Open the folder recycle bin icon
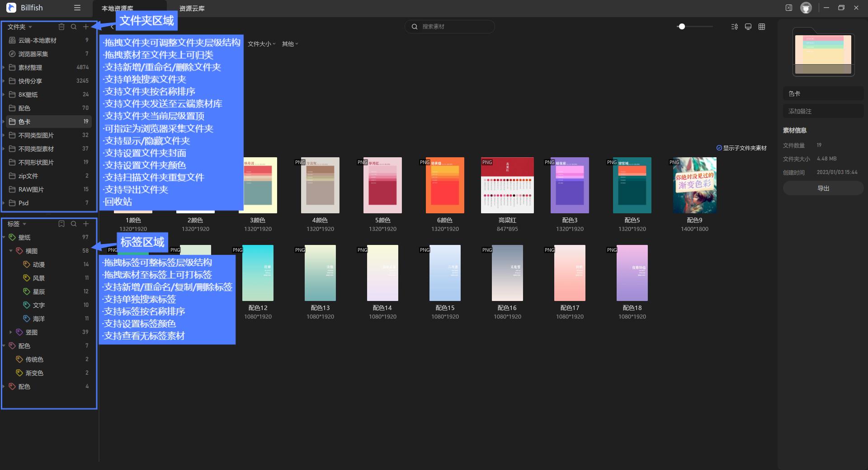The width and height of the screenshot is (868, 470). [x=61, y=27]
